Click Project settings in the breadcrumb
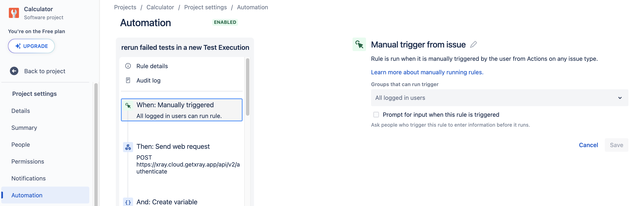Screen dimensions: 644x206 (x=205, y=7)
